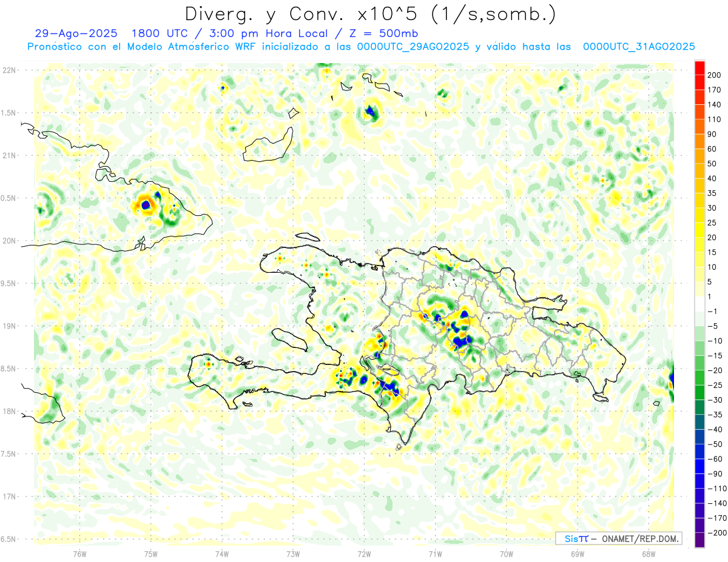Viewport: 728px width, 562px height.
Task: Click the light green segment between -10 and -5
Action: click(x=699, y=333)
